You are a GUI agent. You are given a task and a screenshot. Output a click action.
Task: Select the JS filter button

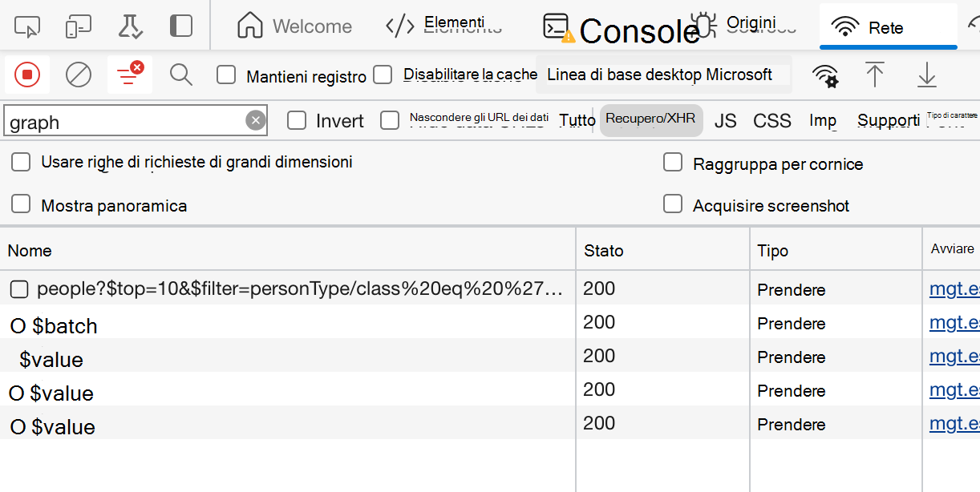[725, 120]
